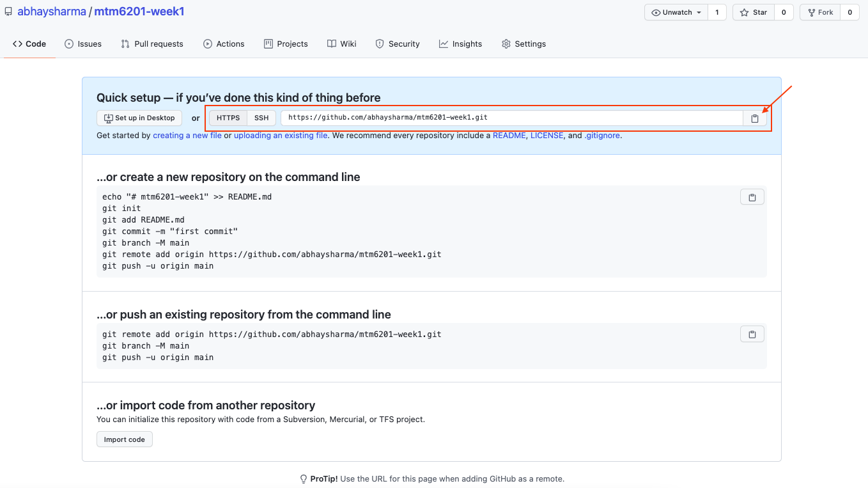Click the repository icon beside abhaysharma
This screenshot has height=488, width=868.
8,12
